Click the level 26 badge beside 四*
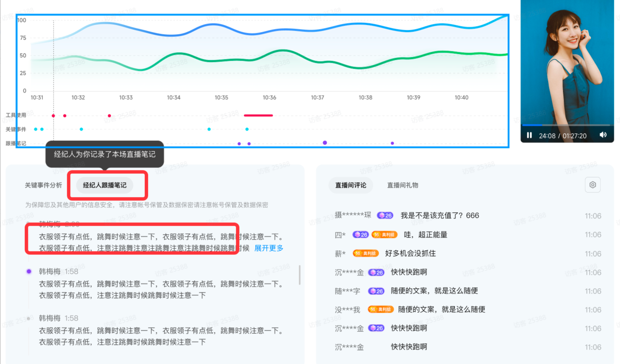The width and height of the screenshot is (620, 364). coord(360,235)
